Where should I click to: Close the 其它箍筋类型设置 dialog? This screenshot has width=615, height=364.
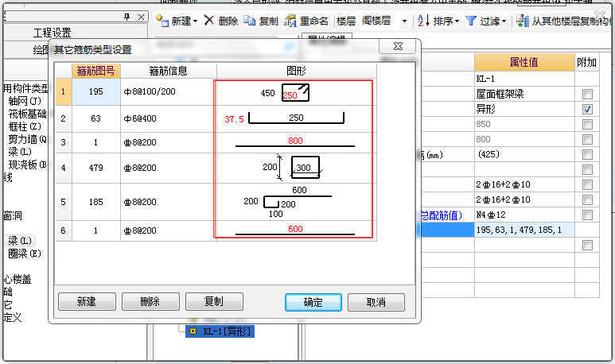click(397, 46)
